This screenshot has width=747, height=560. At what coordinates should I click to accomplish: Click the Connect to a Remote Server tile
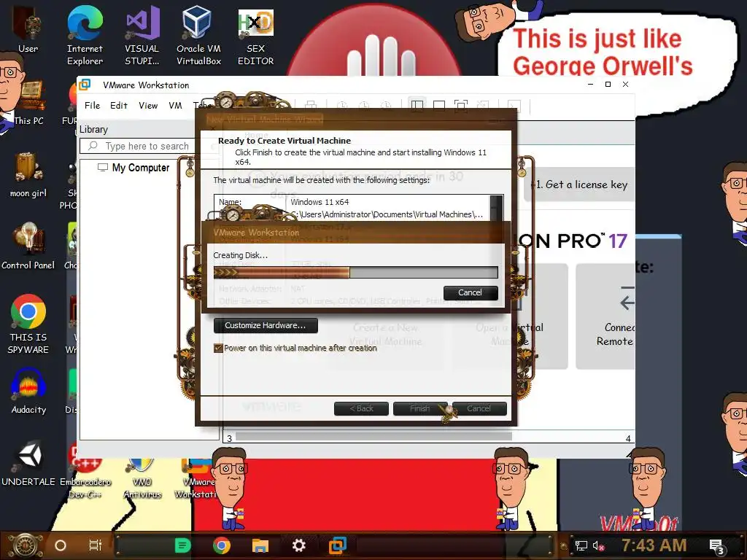pos(605,316)
